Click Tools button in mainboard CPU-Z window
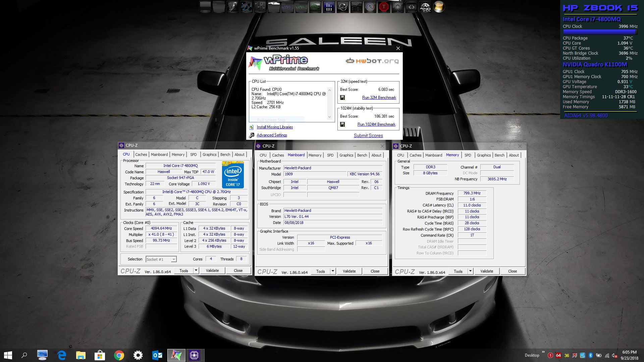Image resolution: width=644 pixels, height=362 pixels. coord(321,271)
